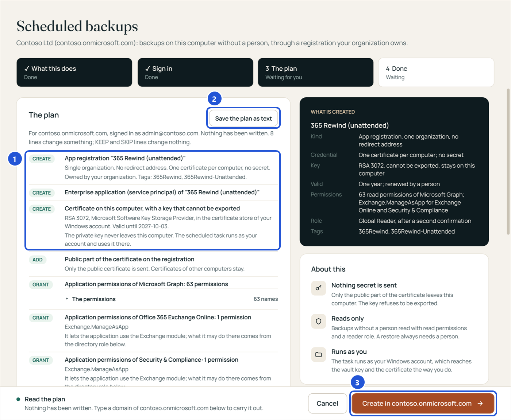Create in contoso.onmicrosoft.com
Image resolution: width=511 pixels, height=420 pixels.
click(x=423, y=403)
